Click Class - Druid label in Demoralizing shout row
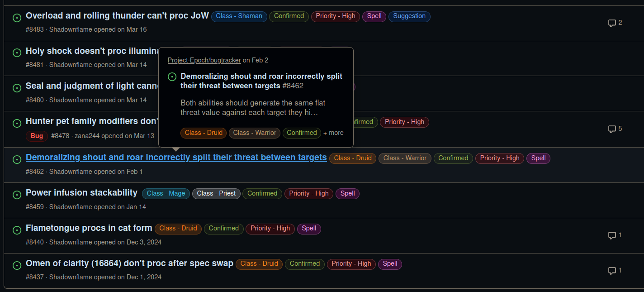The height and width of the screenshot is (292, 644). [x=353, y=158]
